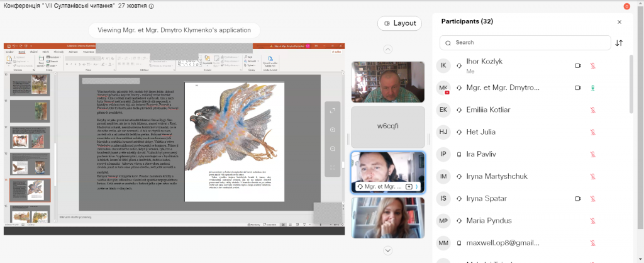Click the sort participants icon
Viewport: 644px width, 263px height.
[619, 43]
